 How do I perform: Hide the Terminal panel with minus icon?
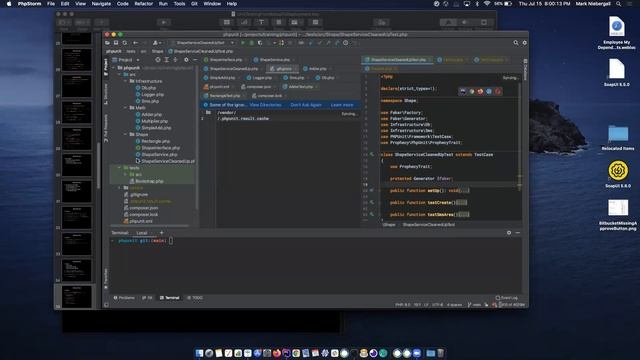click(518, 233)
